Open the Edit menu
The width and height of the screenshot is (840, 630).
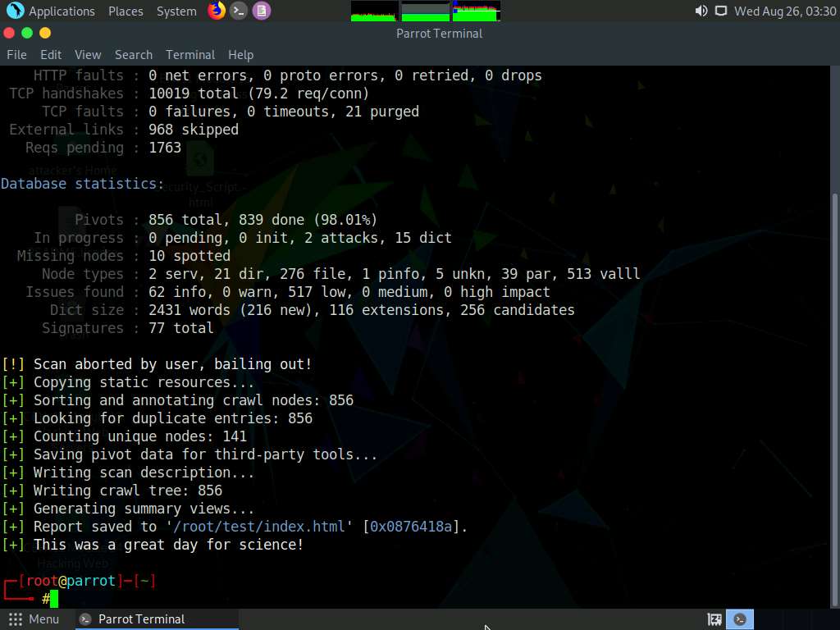coord(51,55)
